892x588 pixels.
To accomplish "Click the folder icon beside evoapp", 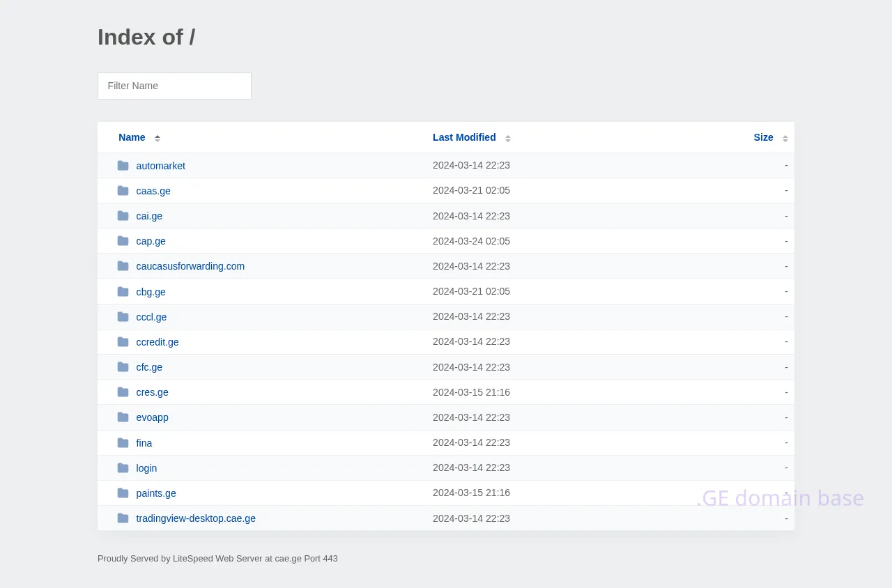I will [x=123, y=417].
